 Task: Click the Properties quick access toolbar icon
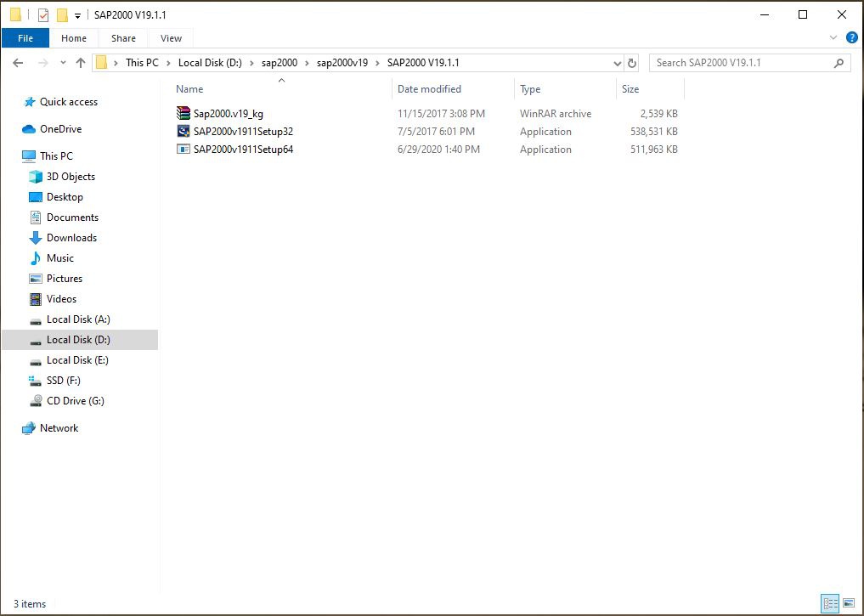click(x=43, y=15)
